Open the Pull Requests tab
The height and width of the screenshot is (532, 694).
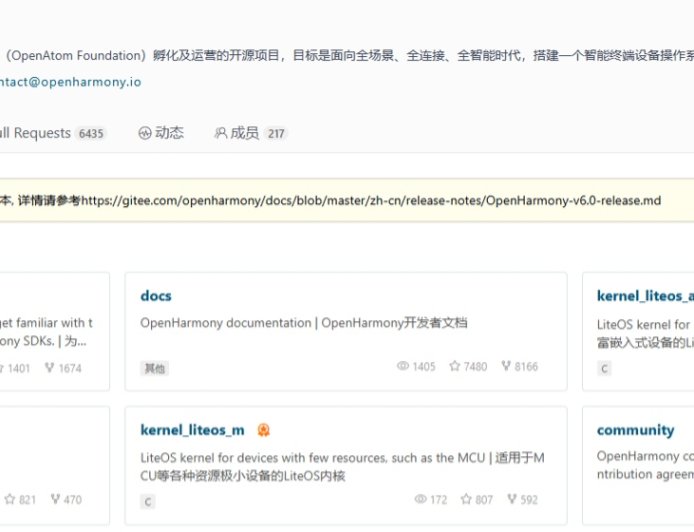pos(35,133)
